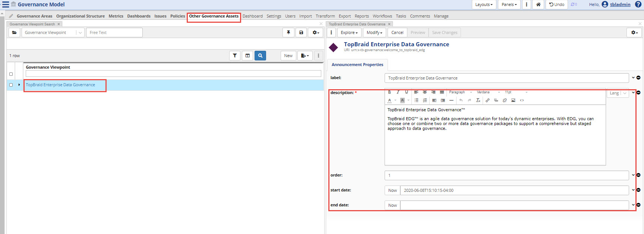Click the columns layout icon
This screenshot has height=234, width=644.
(247, 56)
